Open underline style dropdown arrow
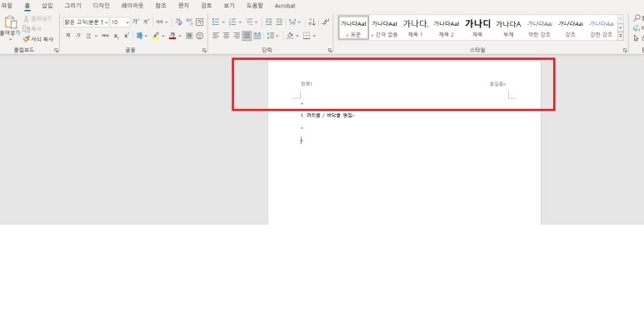The height and width of the screenshot is (319, 644). click(96, 36)
